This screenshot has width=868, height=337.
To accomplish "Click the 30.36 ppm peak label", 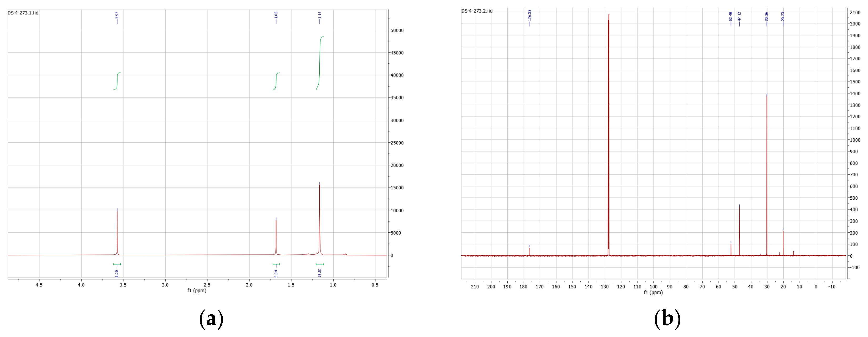I will tap(767, 16).
